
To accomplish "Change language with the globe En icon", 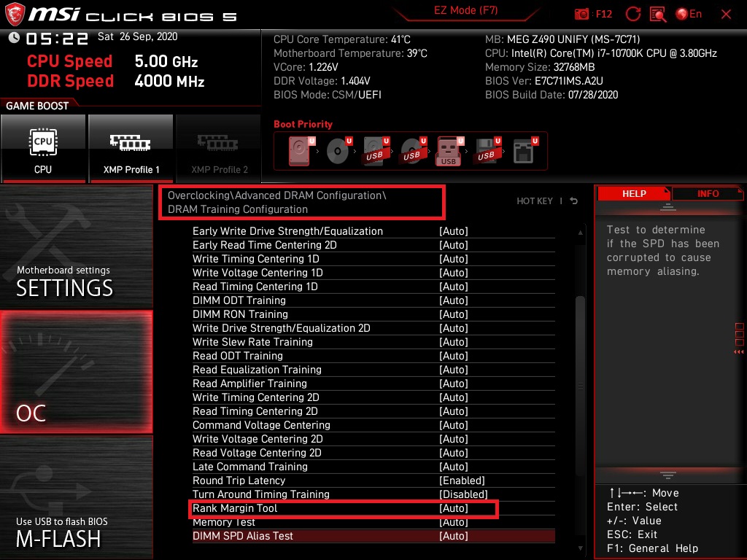I will tap(689, 14).
